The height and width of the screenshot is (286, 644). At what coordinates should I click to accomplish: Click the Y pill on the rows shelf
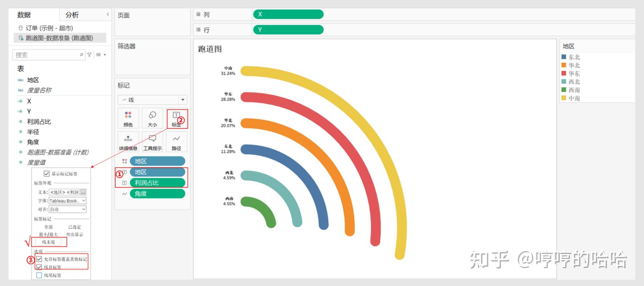coord(288,30)
